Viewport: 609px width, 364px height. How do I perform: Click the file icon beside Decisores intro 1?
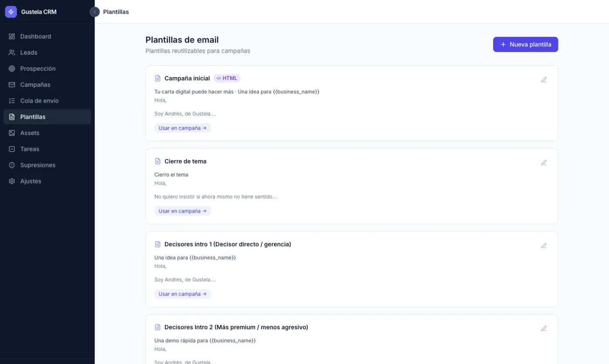point(158,244)
